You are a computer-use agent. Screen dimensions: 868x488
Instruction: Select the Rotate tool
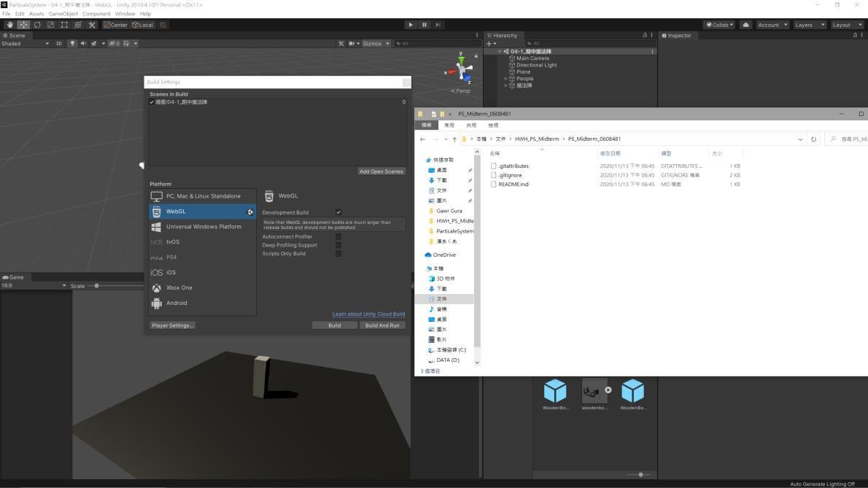click(37, 24)
